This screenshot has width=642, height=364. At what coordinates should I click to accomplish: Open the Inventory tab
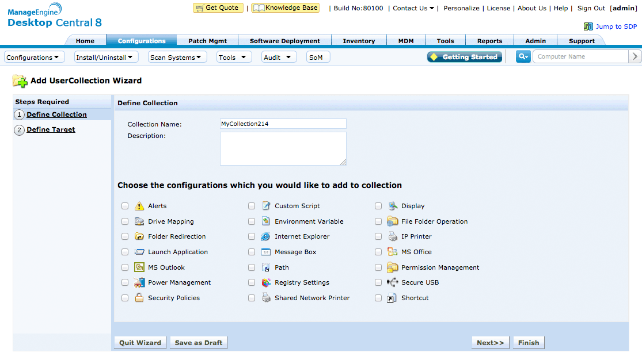pyautogui.click(x=359, y=41)
